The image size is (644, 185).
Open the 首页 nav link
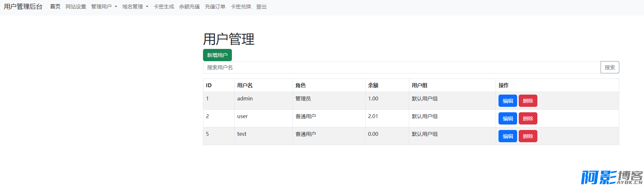tap(55, 6)
